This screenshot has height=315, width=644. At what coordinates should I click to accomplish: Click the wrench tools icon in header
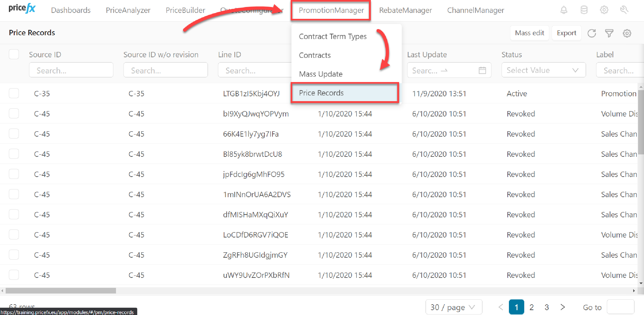pyautogui.click(x=624, y=10)
